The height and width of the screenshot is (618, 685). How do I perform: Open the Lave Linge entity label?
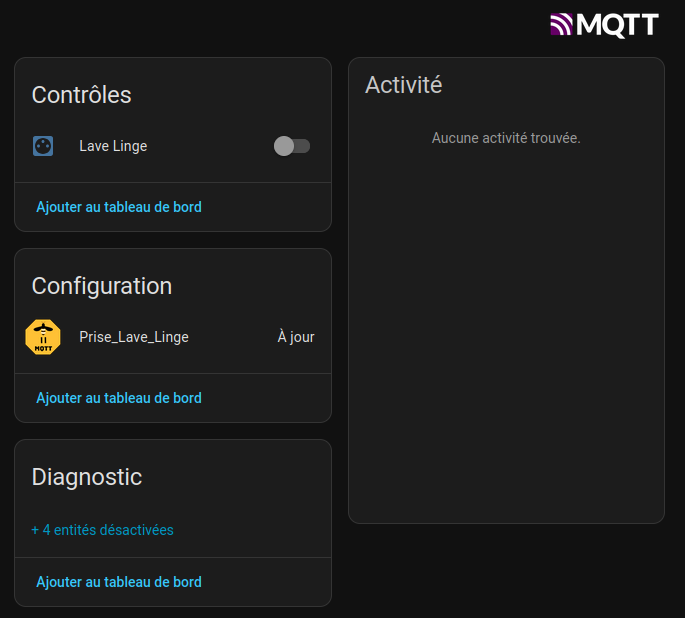coord(113,146)
